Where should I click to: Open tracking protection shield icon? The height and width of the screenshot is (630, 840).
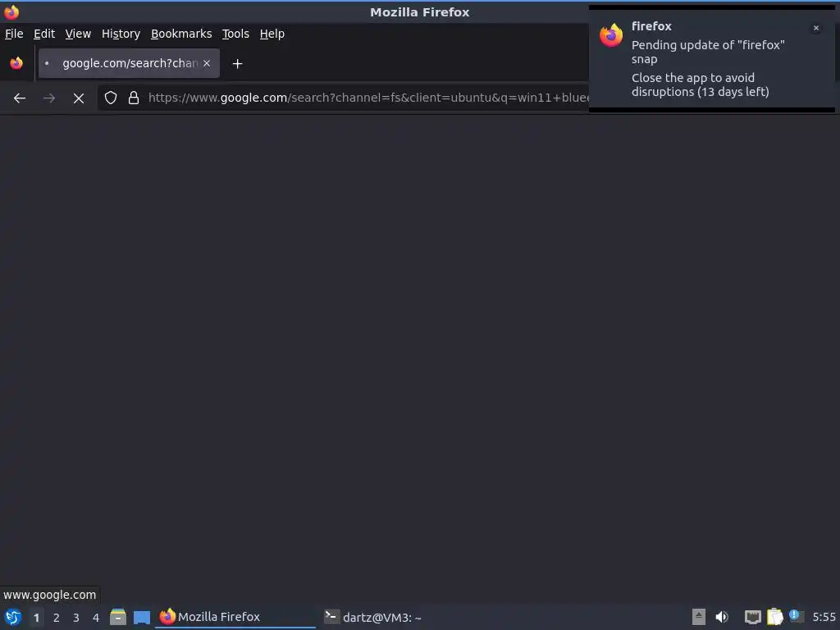pyautogui.click(x=111, y=98)
